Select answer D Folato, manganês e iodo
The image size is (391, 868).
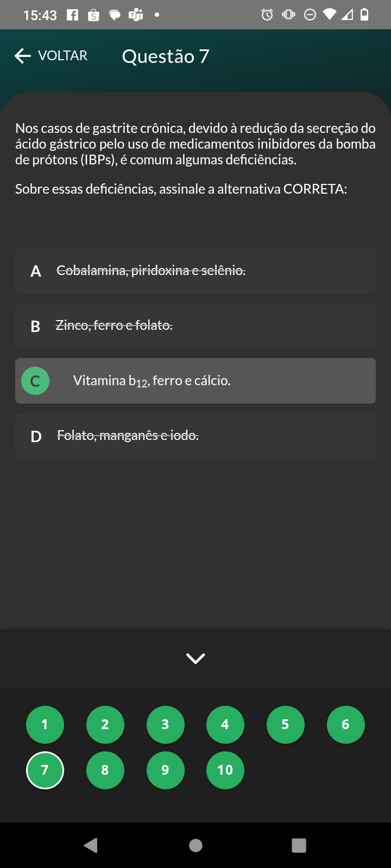pos(195,436)
